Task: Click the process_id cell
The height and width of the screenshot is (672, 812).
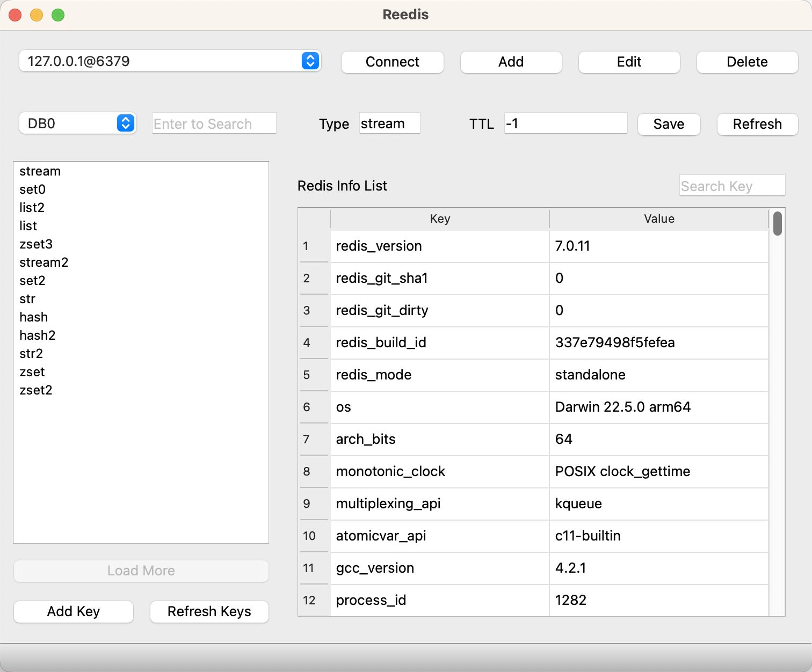Action: click(x=440, y=601)
